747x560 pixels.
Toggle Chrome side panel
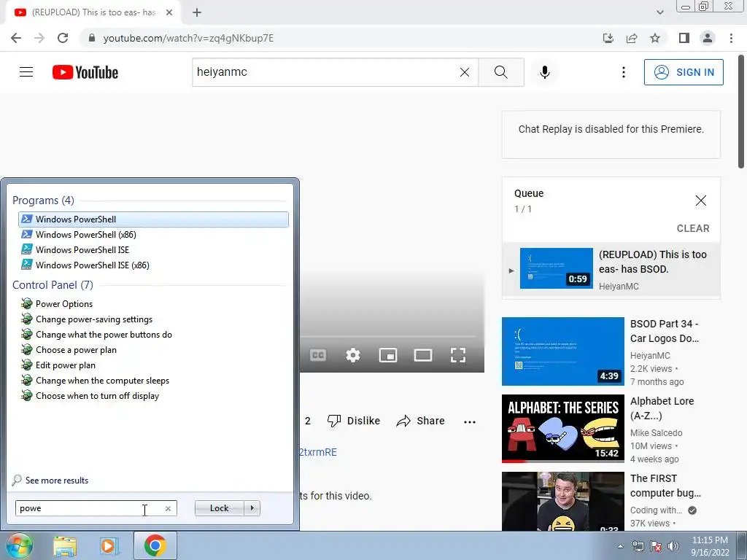click(684, 38)
